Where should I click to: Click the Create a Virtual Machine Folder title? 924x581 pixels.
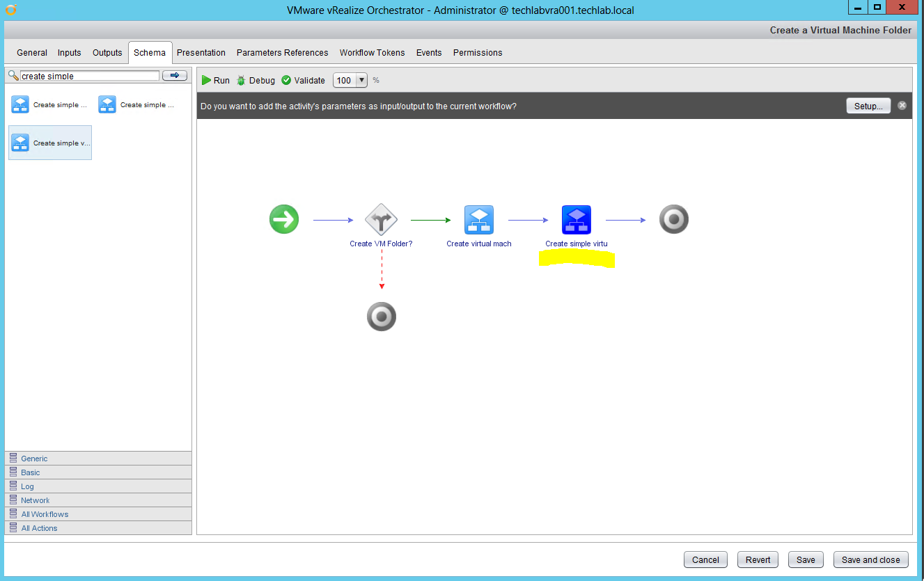click(x=840, y=30)
